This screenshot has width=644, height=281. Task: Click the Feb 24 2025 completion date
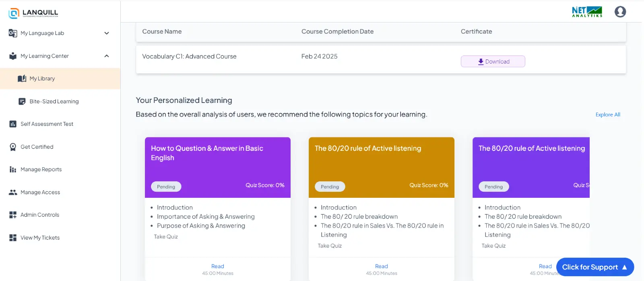pyautogui.click(x=319, y=56)
